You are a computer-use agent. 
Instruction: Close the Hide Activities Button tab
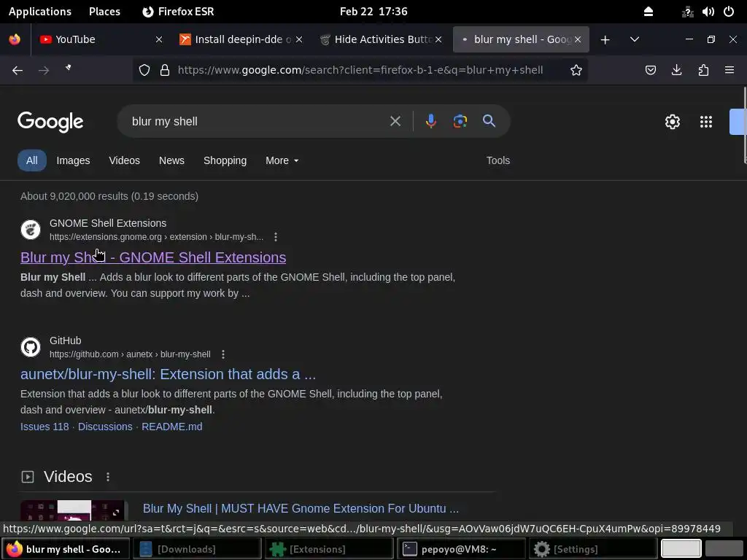(438, 39)
